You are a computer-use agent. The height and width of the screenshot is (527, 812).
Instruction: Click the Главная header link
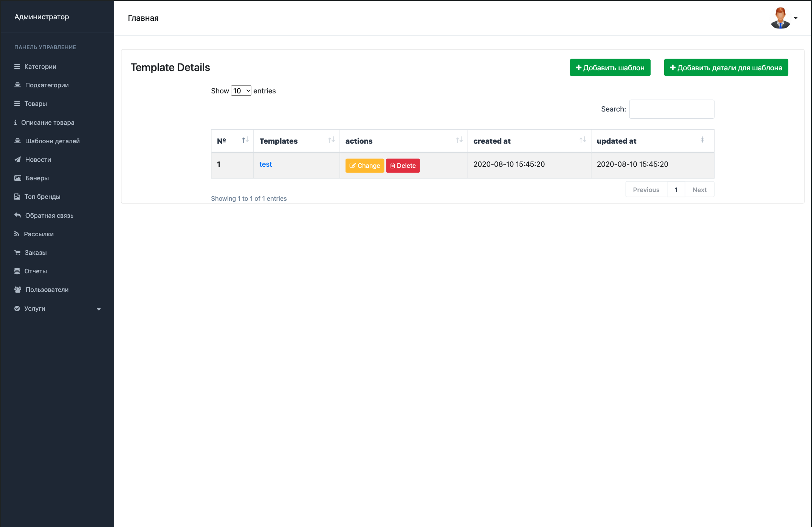click(143, 18)
